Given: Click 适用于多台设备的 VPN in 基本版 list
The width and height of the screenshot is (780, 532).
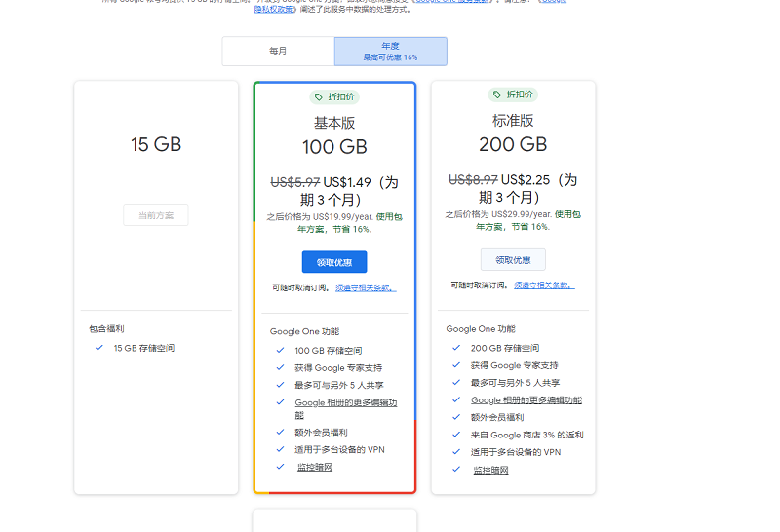Looking at the screenshot, I should coord(339,449).
